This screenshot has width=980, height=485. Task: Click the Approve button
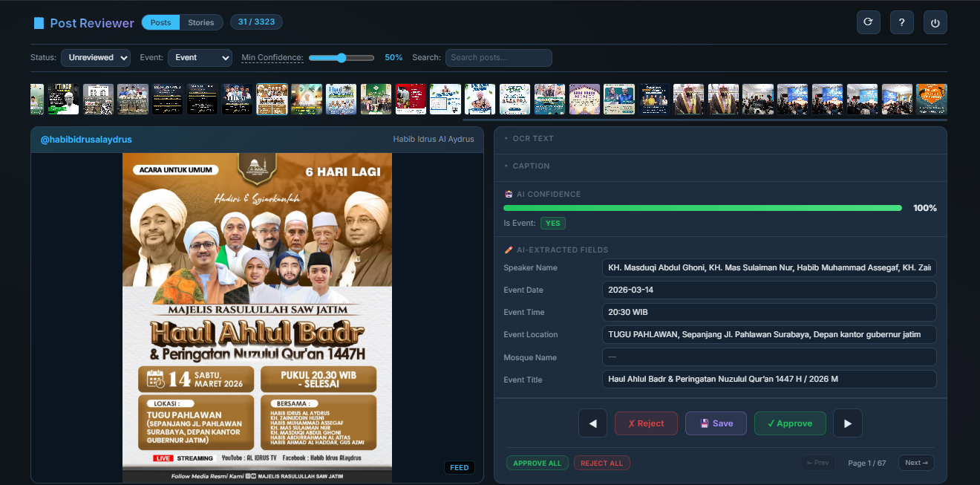(789, 423)
